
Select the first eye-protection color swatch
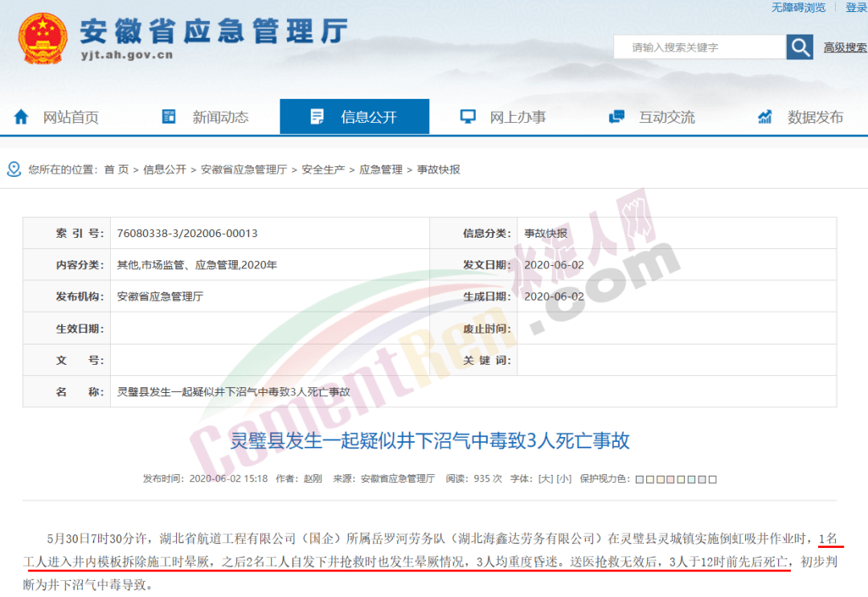[x=640, y=480]
